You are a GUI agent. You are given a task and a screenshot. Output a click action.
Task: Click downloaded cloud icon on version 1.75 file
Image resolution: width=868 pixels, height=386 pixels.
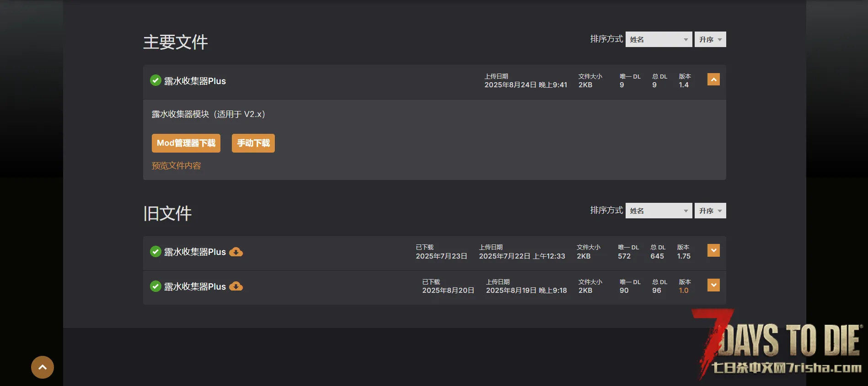tap(236, 252)
